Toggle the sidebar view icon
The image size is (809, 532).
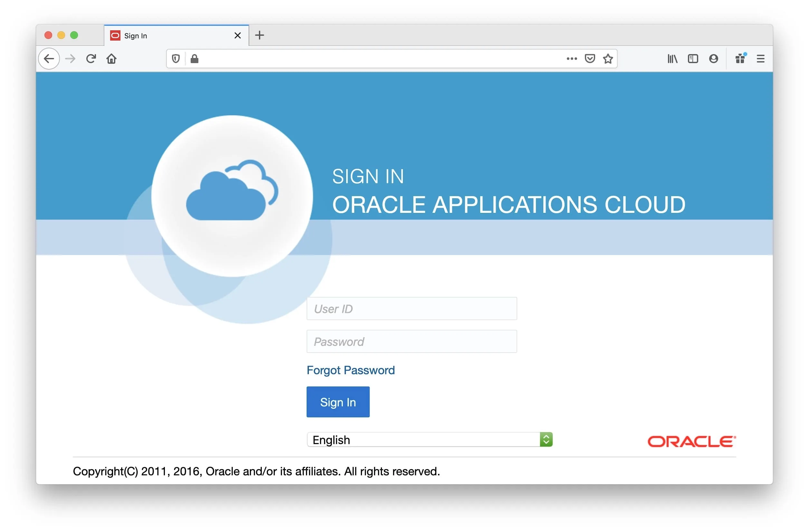693,59
